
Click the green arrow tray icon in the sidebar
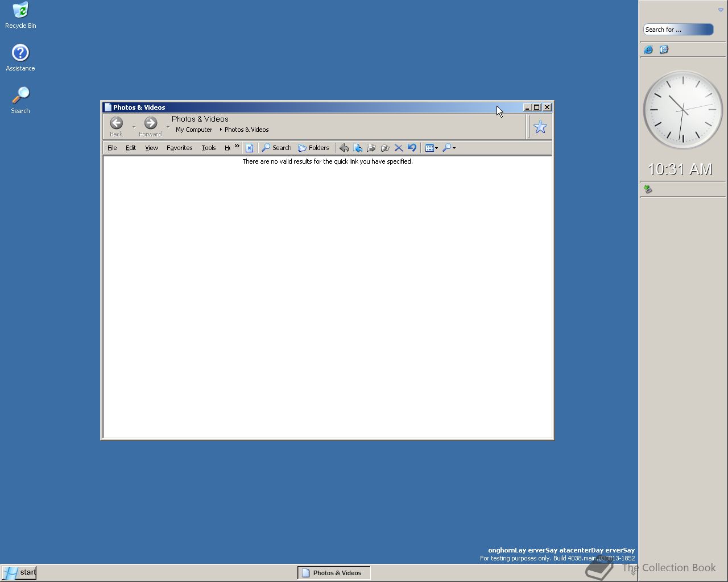pos(648,189)
